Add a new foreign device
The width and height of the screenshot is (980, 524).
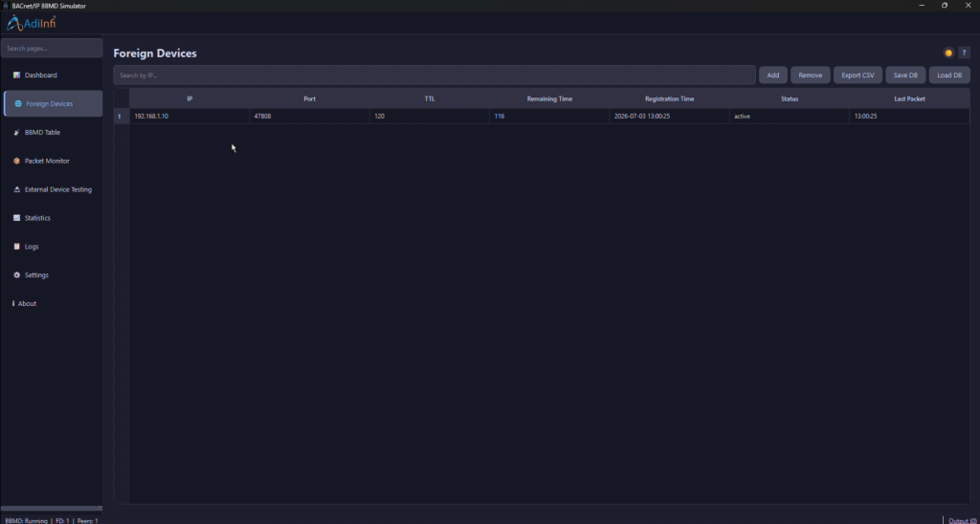click(x=773, y=75)
